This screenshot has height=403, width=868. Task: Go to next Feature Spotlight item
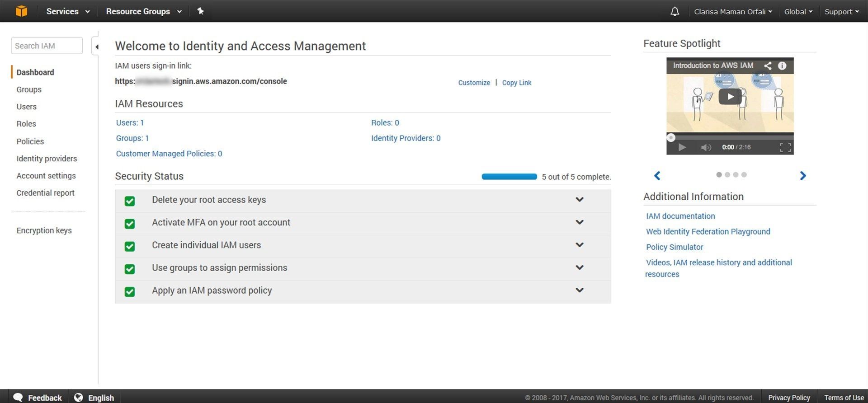[x=803, y=176]
